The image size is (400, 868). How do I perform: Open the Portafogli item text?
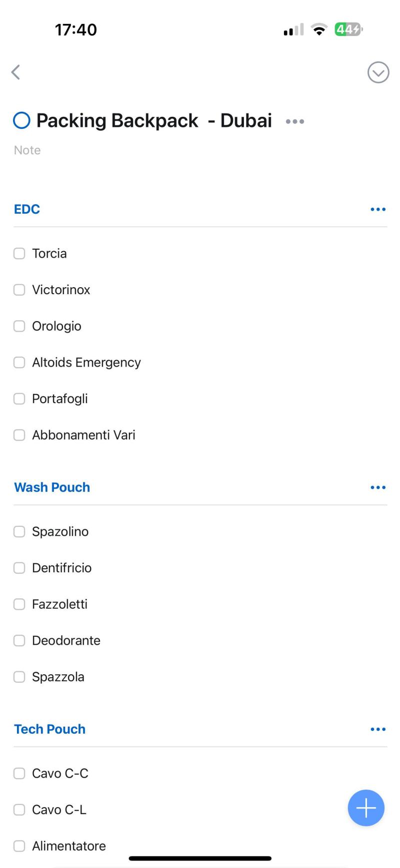[60, 399]
